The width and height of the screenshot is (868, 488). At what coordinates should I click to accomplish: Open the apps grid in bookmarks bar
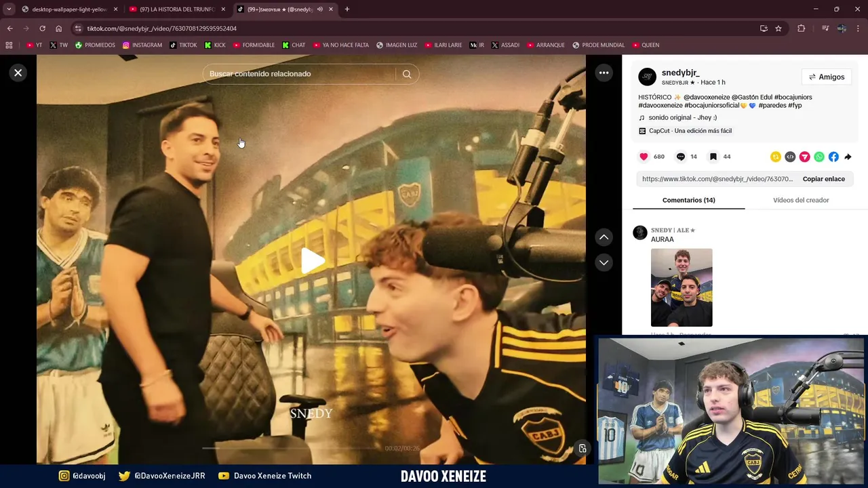9,45
